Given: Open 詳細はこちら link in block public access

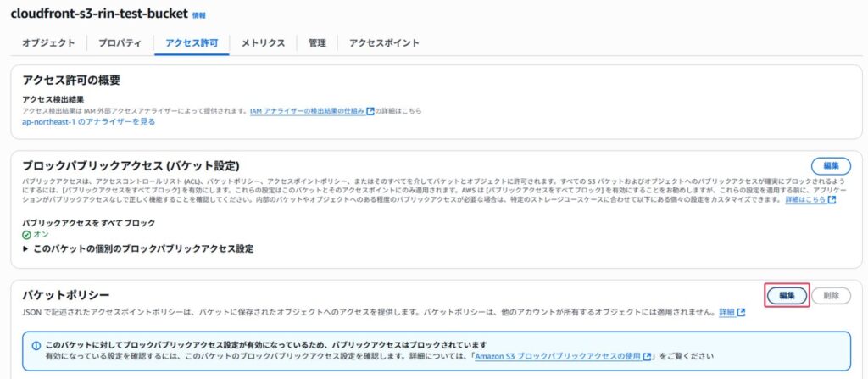Looking at the screenshot, I should (804, 201).
